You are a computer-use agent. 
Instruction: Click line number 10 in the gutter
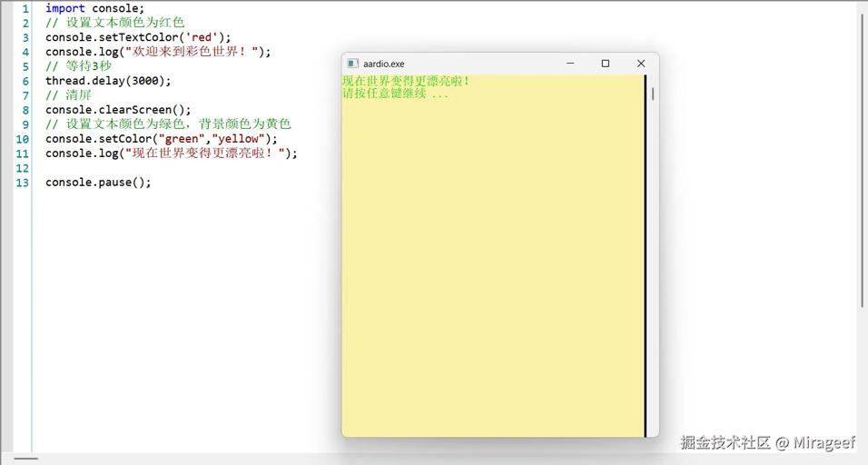click(x=22, y=139)
